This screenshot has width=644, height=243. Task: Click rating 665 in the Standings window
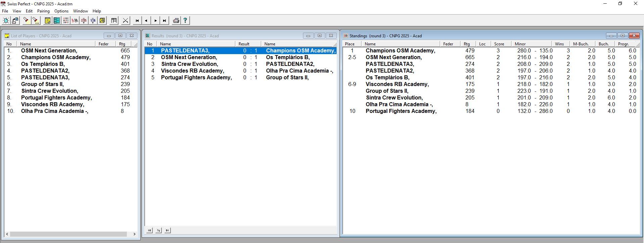470,57
